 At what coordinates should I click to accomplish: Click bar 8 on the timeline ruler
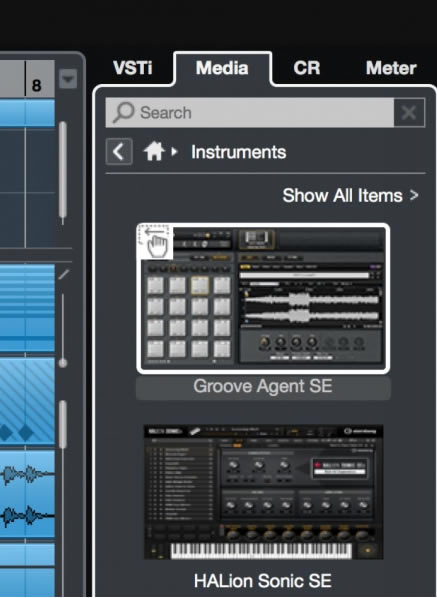pyautogui.click(x=37, y=85)
